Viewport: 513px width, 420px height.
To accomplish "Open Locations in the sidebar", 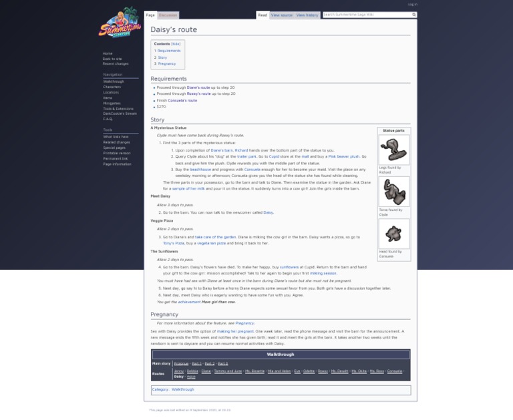I will pos(111,93).
